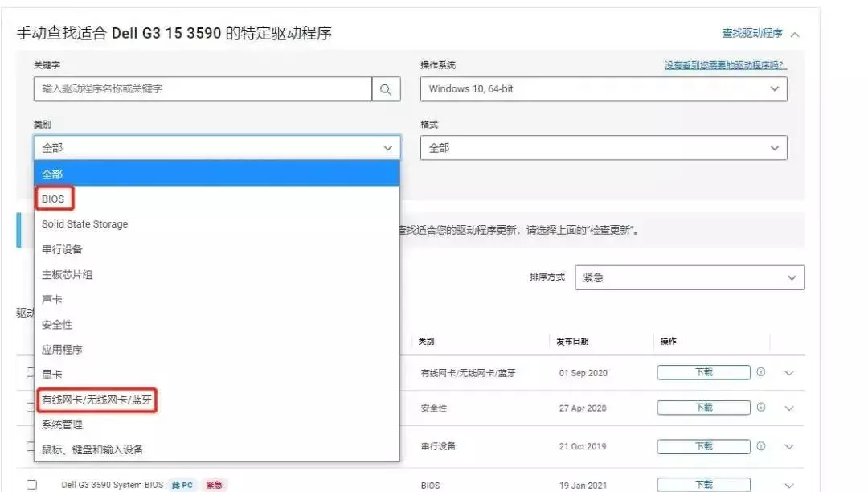868x492 pixels.
Task: Choose 鼠标、键盘和输入设备 in category list
Action: pos(217,449)
